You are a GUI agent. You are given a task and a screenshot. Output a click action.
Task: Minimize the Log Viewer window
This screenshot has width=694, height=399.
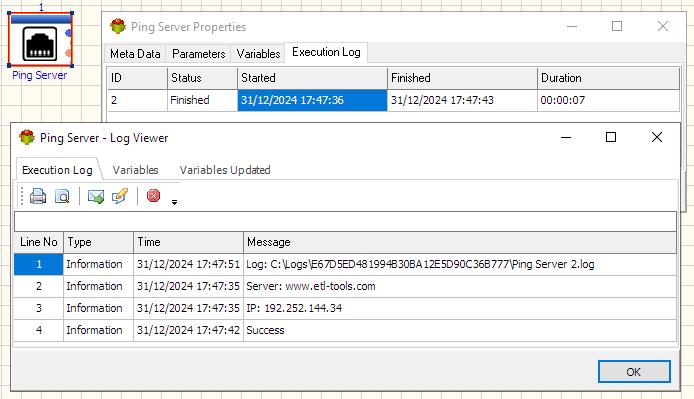566,137
